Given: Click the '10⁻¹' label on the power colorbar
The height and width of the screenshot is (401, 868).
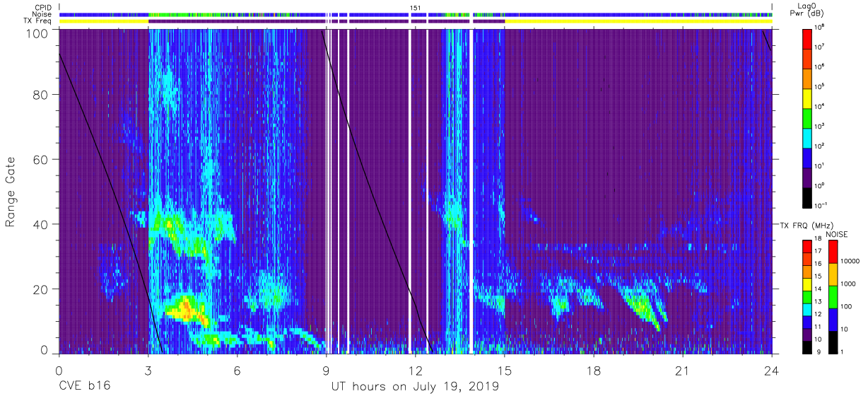Looking at the screenshot, I should click(821, 206).
